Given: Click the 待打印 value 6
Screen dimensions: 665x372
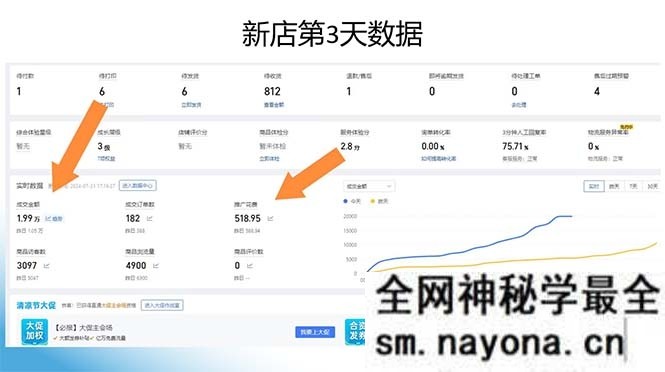Looking at the screenshot, I should [x=102, y=91].
